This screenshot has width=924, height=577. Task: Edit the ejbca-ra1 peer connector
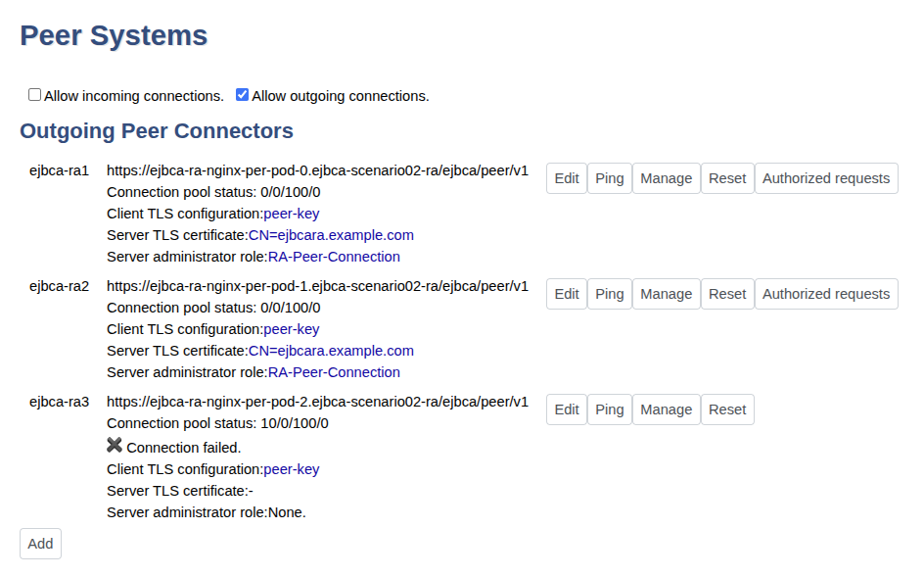(x=567, y=178)
